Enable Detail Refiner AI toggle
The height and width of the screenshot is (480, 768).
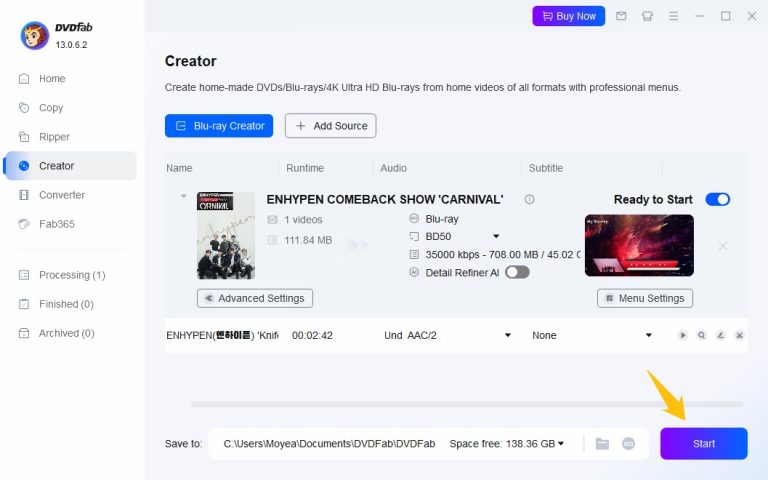(x=517, y=272)
